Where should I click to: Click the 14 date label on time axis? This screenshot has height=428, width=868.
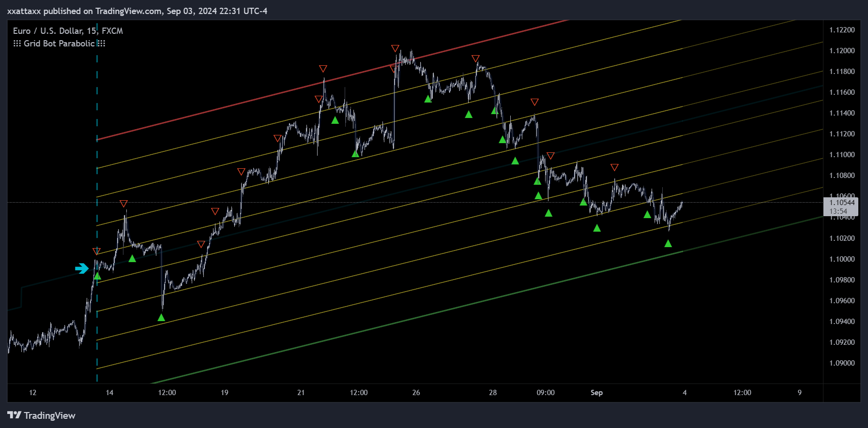click(x=109, y=393)
